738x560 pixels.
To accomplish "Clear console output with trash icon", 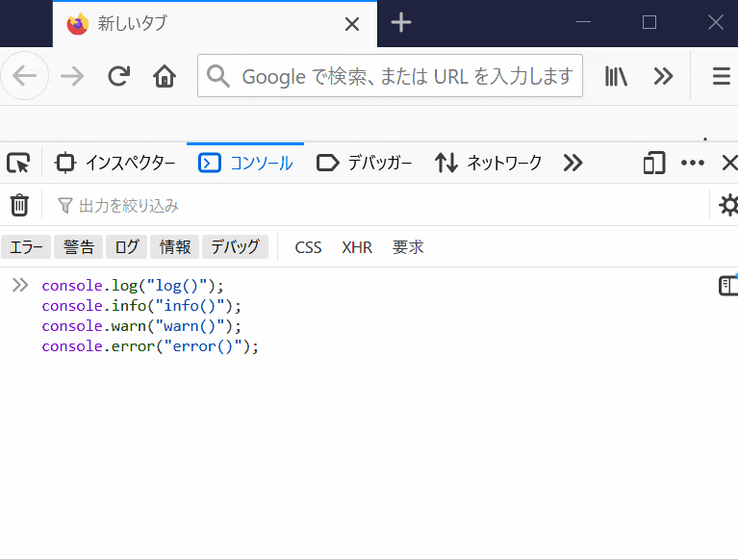I will [x=19, y=205].
